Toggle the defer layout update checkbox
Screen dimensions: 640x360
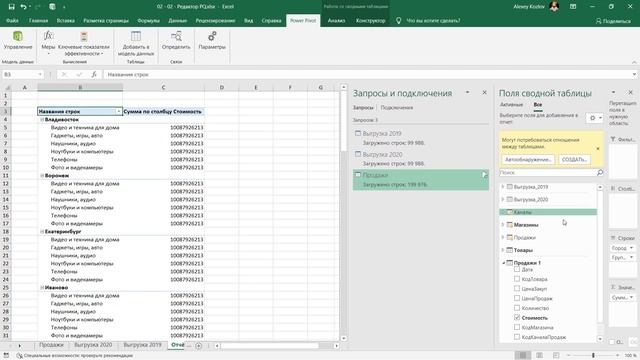coord(612,342)
